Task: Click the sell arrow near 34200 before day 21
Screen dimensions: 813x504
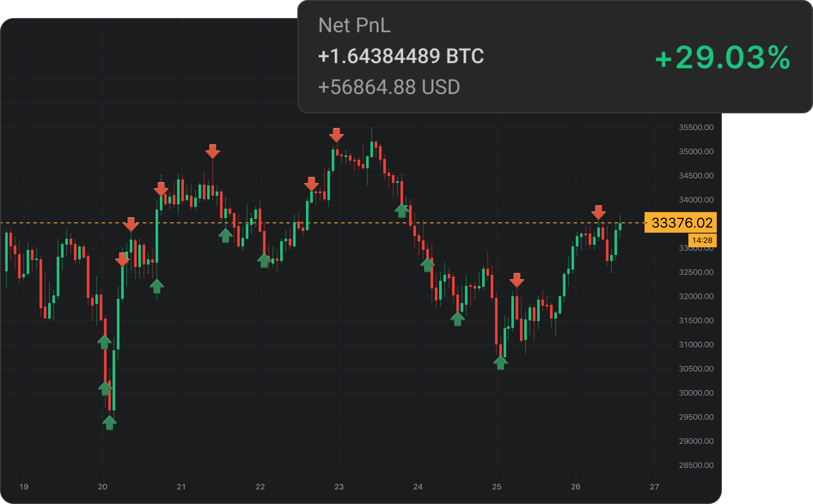Action: pos(161,189)
